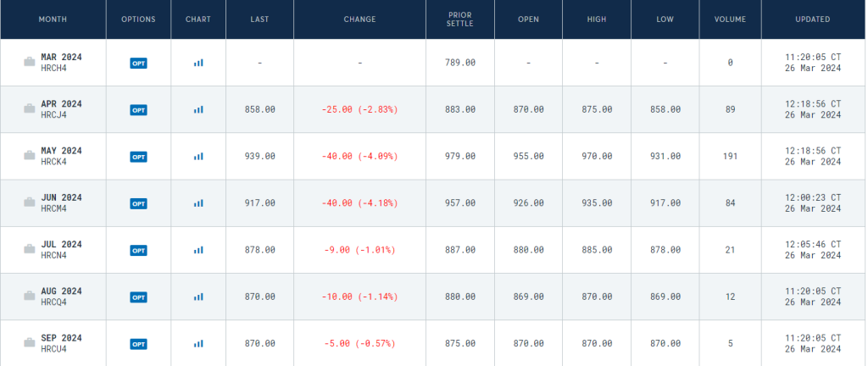Click briefcase icon beside MAR 2024

point(30,63)
